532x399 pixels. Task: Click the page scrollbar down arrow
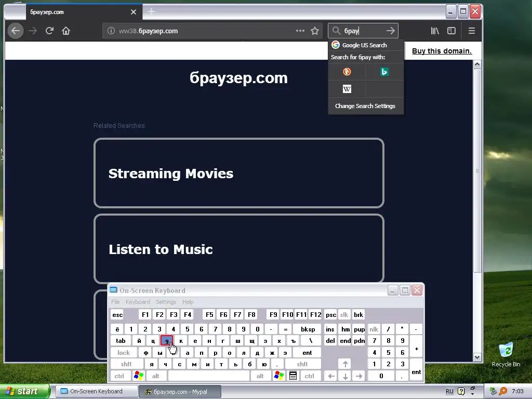pyautogui.click(x=477, y=357)
